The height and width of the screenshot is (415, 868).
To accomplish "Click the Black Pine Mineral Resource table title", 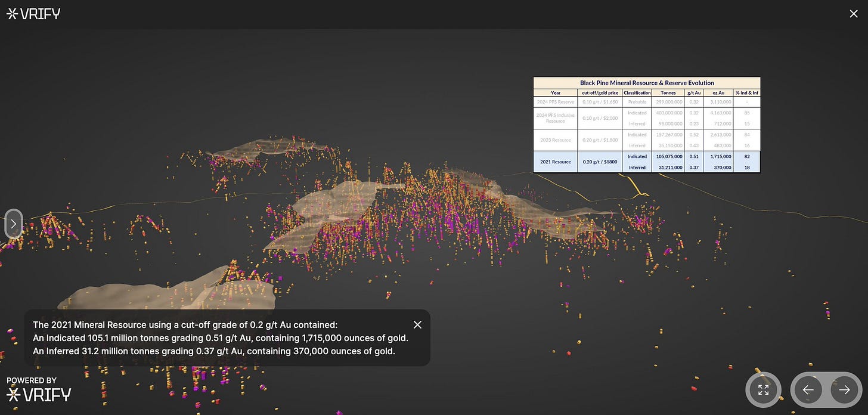I will (x=647, y=83).
